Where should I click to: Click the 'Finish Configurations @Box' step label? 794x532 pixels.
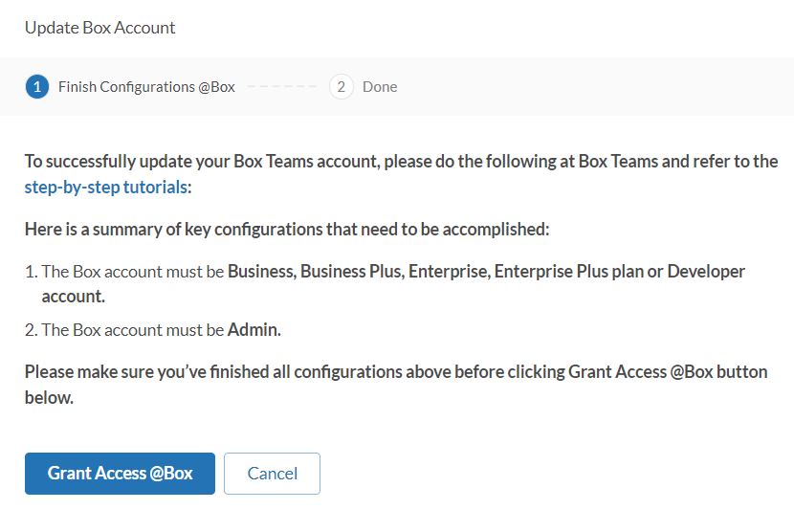pos(146,87)
